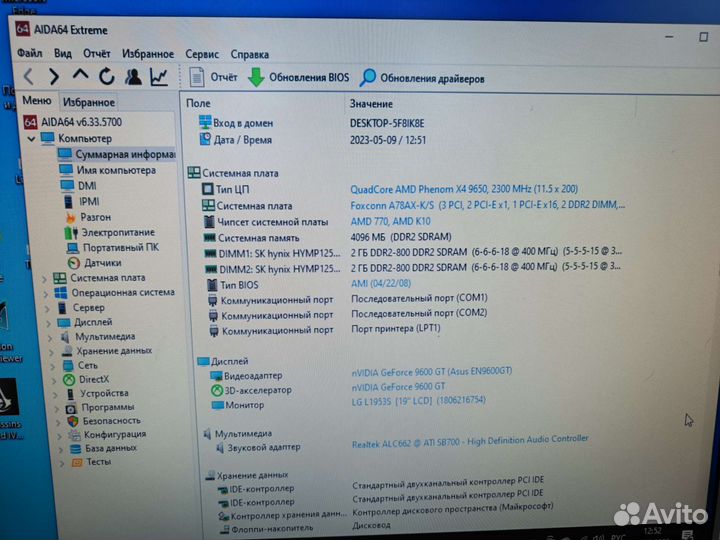Image resolution: width=720 pixels, height=540 pixels.
Task: Click the Значение column header
Action: [371, 104]
